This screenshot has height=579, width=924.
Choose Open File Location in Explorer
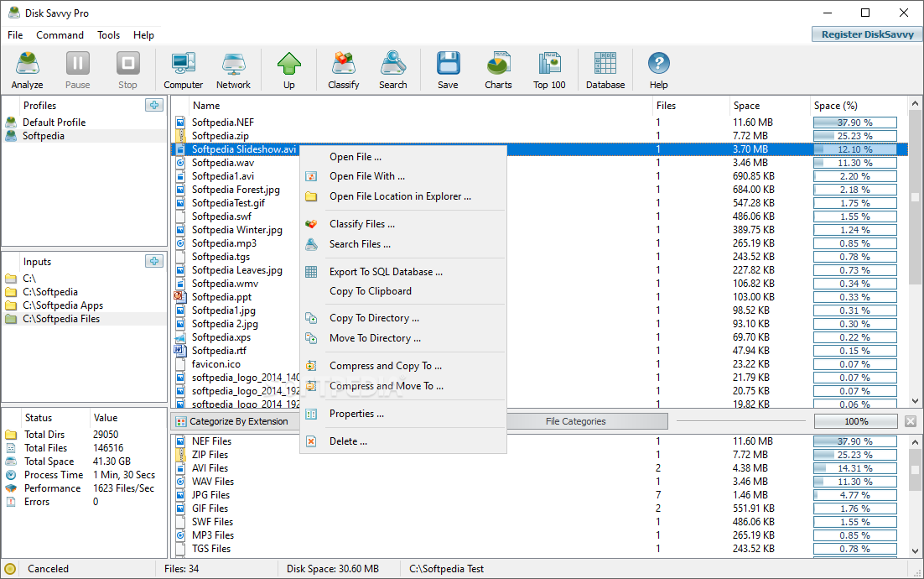403,196
